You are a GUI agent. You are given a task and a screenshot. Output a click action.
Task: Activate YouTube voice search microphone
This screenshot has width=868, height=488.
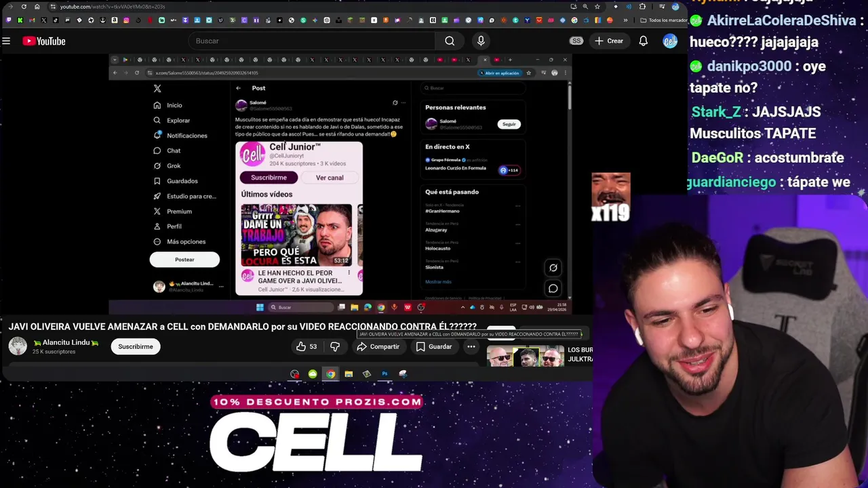481,41
